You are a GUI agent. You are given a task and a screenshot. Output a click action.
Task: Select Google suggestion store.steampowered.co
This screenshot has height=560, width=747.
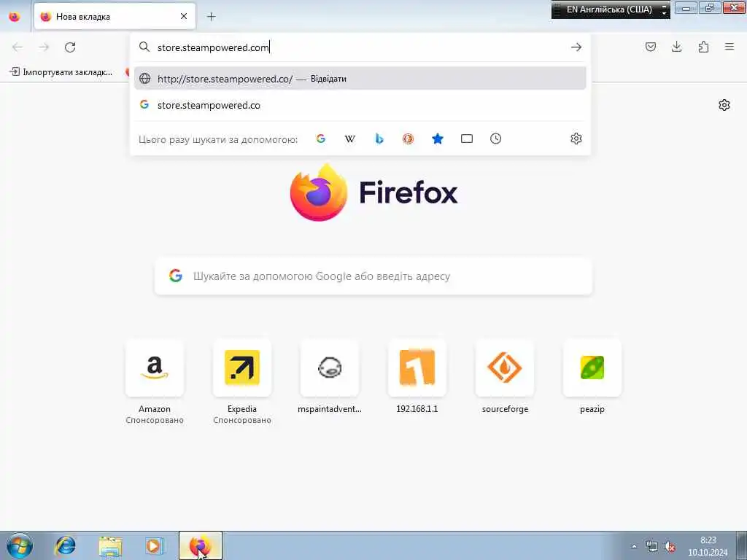click(x=360, y=105)
